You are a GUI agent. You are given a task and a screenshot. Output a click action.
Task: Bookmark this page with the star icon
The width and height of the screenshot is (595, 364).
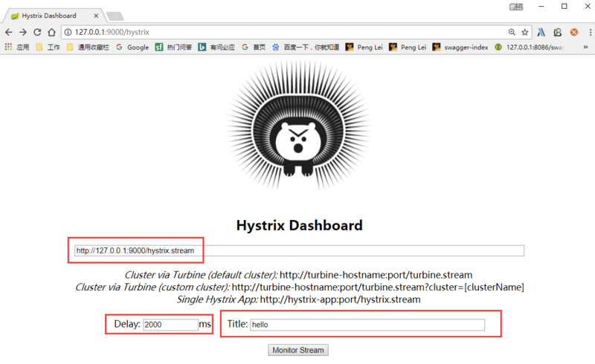[x=525, y=32]
